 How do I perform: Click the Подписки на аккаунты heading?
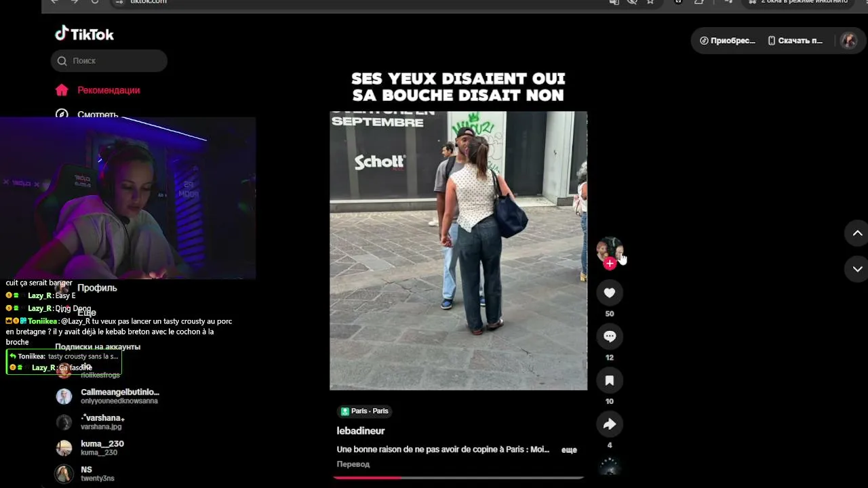(x=98, y=347)
